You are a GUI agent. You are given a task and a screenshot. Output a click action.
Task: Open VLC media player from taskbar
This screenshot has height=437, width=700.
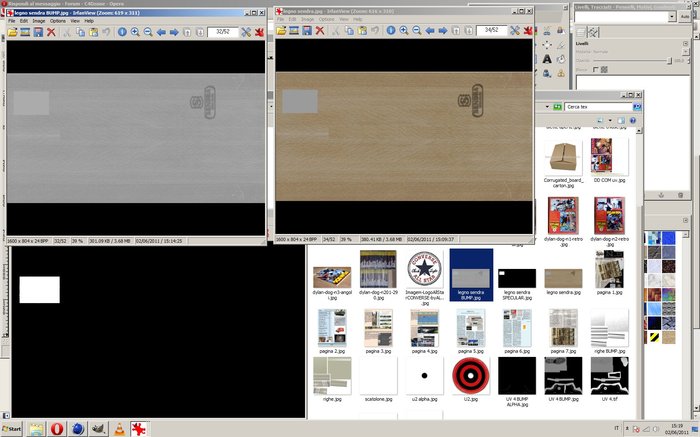coord(119,429)
